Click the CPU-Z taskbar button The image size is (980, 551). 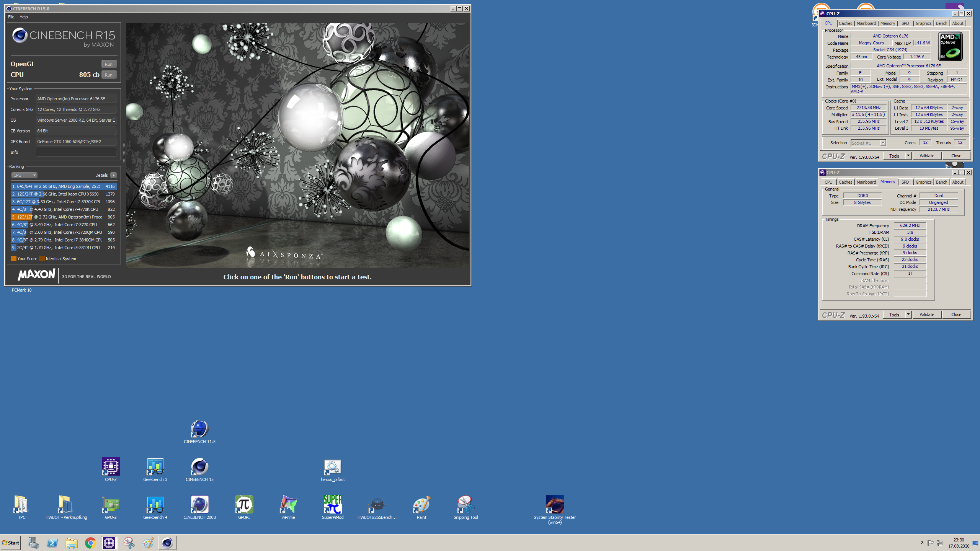click(x=109, y=543)
